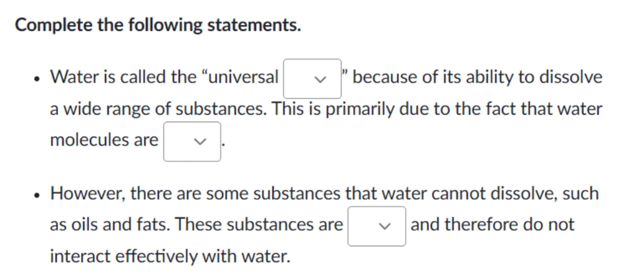Open the dropdown following "molecules are"
This screenshot has width=644, height=274.
[192, 141]
